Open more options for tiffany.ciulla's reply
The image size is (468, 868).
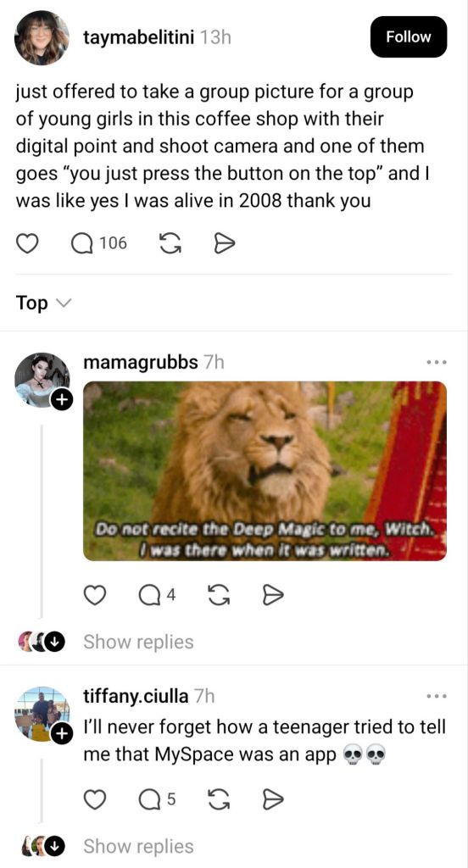tap(437, 696)
